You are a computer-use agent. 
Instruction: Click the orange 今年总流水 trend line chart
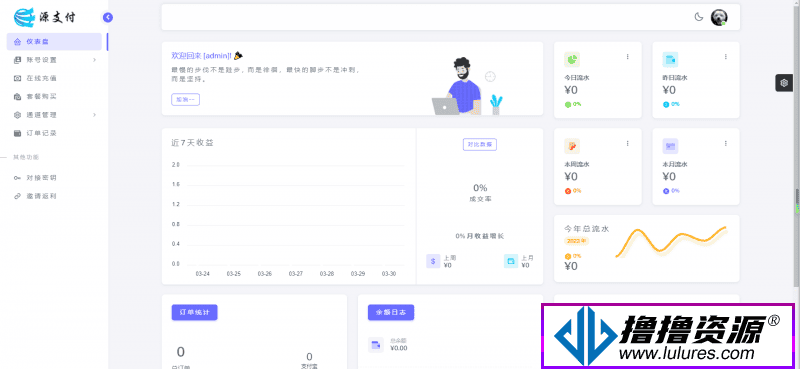671,241
